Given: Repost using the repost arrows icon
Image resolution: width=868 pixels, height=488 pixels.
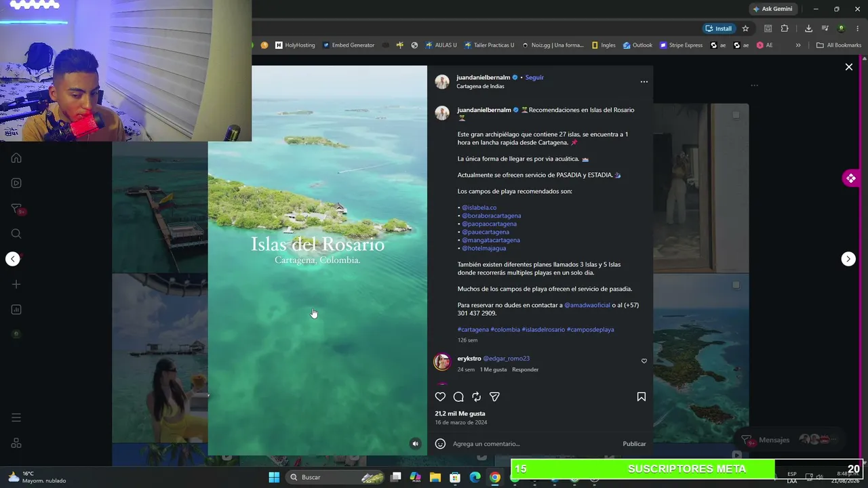Looking at the screenshot, I should pyautogui.click(x=477, y=397).
